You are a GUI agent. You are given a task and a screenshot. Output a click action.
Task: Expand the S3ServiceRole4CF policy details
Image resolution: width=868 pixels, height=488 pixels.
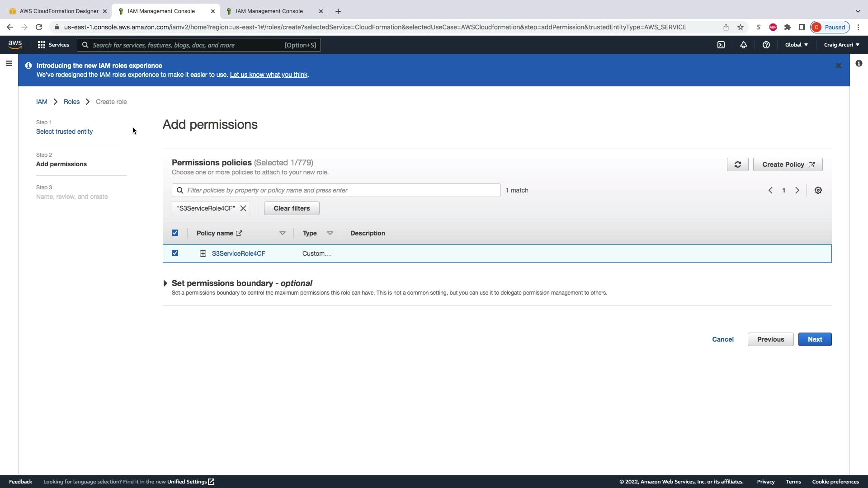(203, 253)
